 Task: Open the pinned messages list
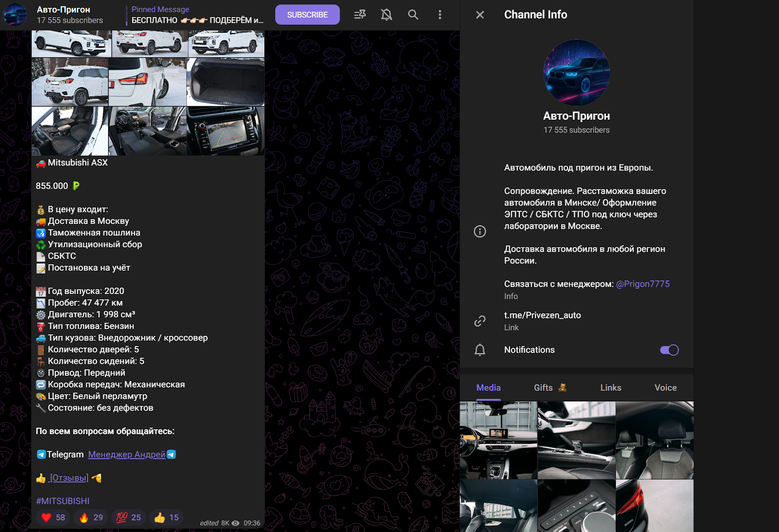[x=359, y=15]
